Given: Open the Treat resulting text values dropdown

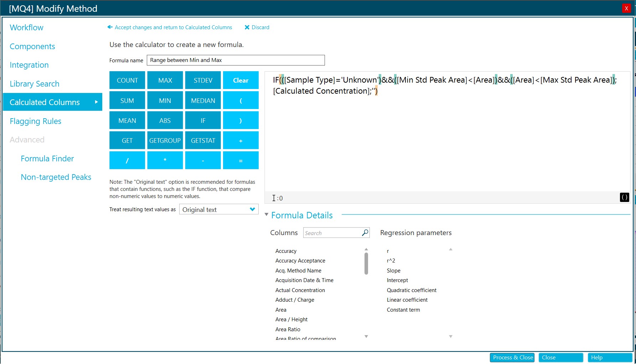Looking at the screenshot, I should 219,209.
